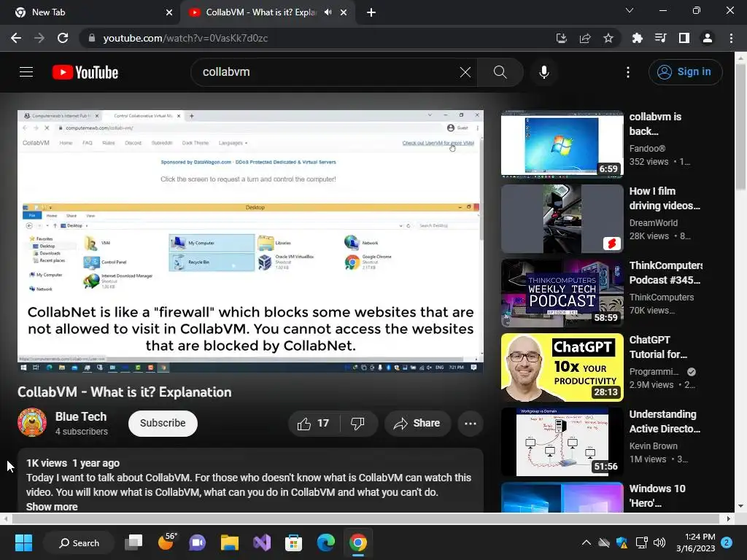Image resolution: width=747 pixels, height=560 pixels.
Task: Open the Chat app on the taskbar
Action: click(197, 542)
